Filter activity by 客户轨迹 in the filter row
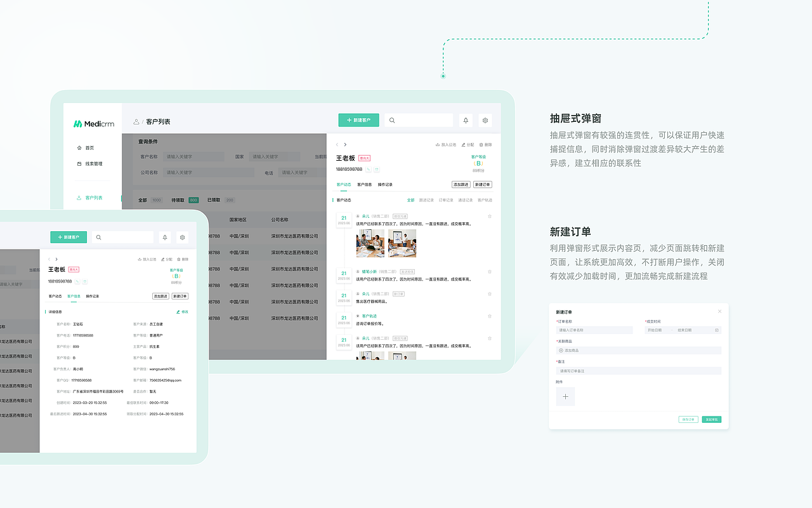 tap(485, 200)
